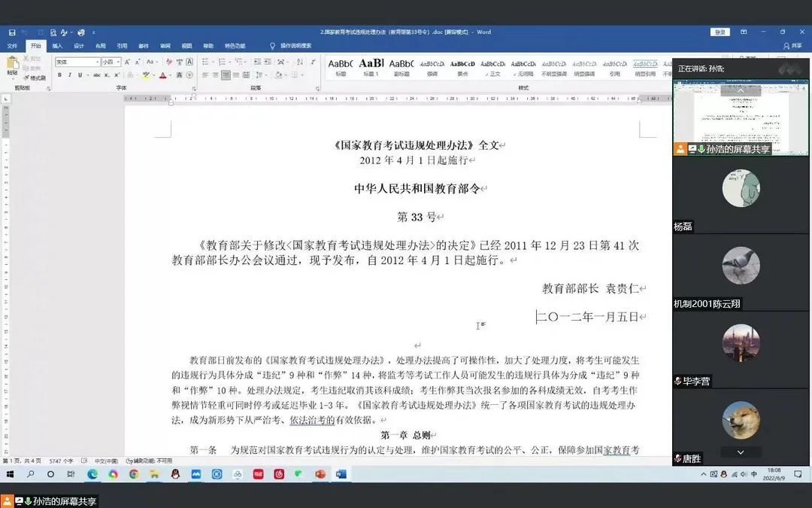Toggle strikethrough (abc) formatting
Image resolution: width=812 pixels, height=508 pixels.
coord(97,75)
